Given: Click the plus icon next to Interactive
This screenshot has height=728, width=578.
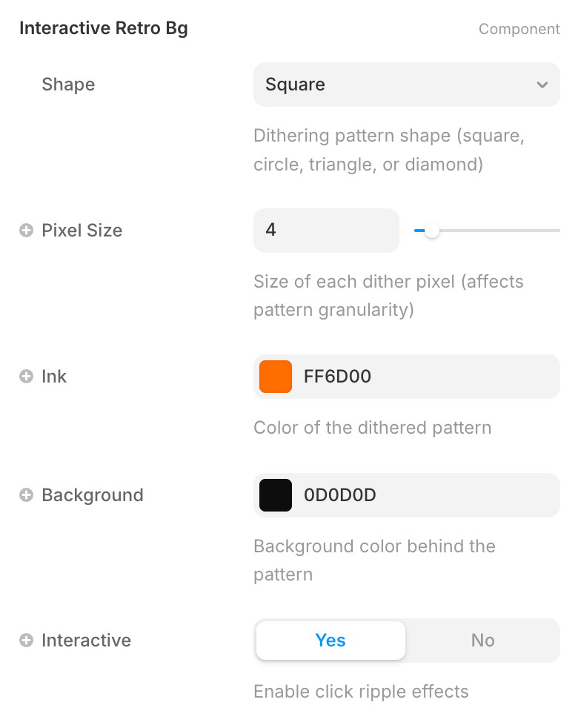Looking at the screenshot, I should coord(26,641).
